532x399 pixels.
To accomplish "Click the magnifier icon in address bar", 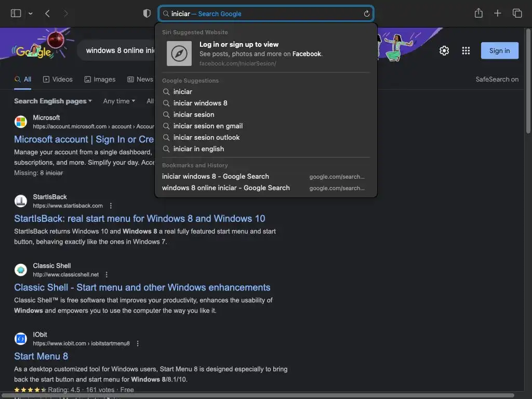I will [166, 14].
